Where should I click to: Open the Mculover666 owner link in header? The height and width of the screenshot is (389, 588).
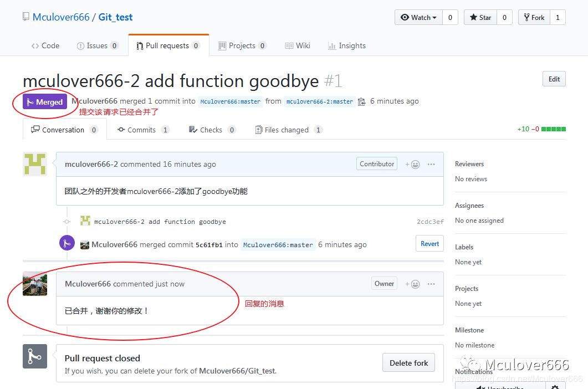(x=61, y=17)
